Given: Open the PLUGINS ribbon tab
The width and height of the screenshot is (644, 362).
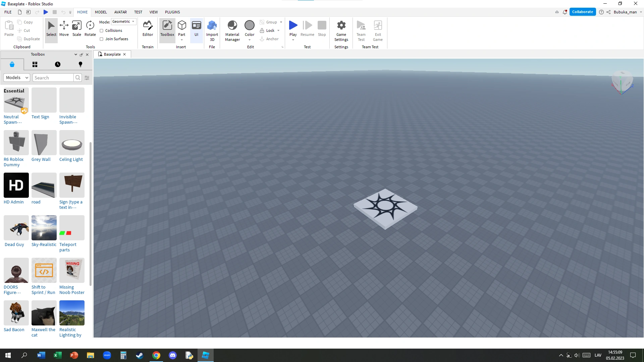Looking at the screenshot, I should [172, 12].
